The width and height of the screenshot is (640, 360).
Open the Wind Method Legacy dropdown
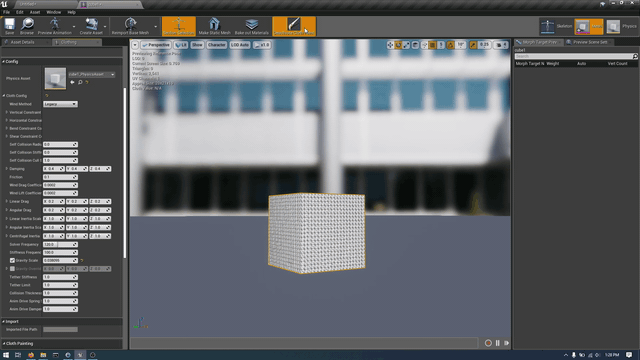coord(60,104)
